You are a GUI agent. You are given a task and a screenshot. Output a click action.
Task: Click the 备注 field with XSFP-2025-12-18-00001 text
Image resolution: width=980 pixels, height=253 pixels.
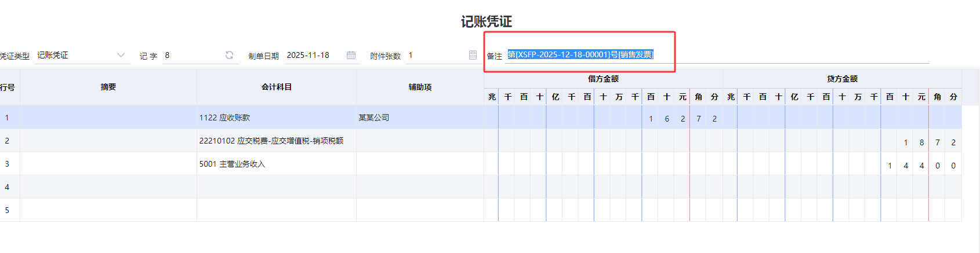[x=717, y=55]
